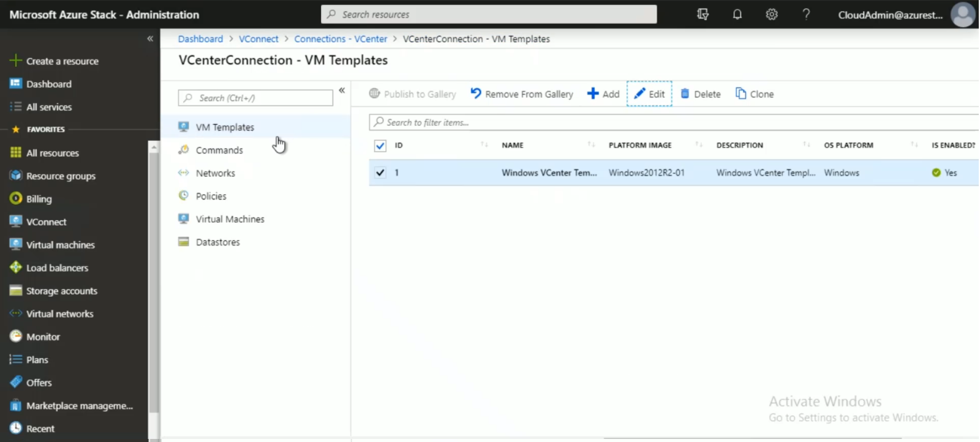Click the IS ENABLED? column header
This screenshot has width=980, height=442.
(x=953, y=145)
